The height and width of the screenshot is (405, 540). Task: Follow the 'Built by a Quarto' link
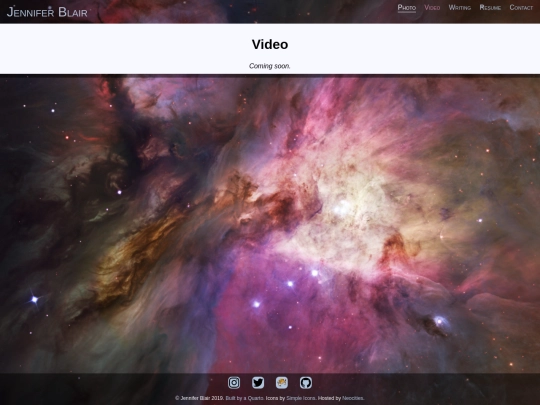pos(244,398)
